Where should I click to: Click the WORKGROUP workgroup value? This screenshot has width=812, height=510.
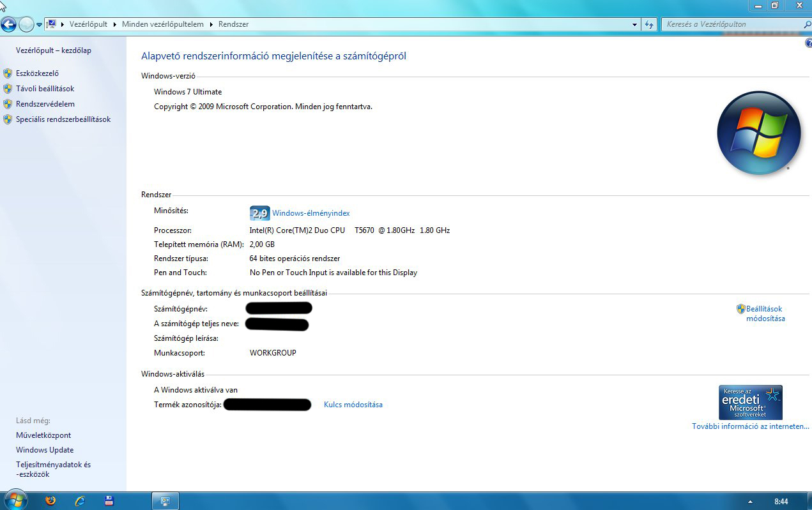(273, 353)
